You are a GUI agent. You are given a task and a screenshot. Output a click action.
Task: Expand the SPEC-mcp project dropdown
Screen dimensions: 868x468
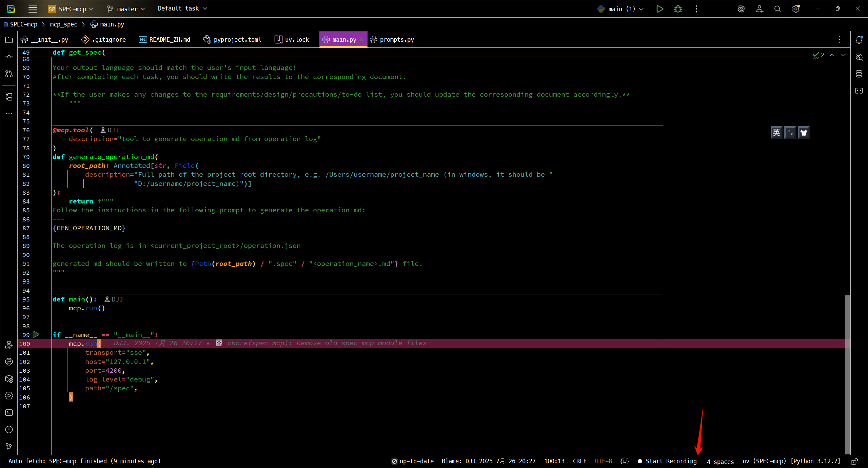(71, 9)
